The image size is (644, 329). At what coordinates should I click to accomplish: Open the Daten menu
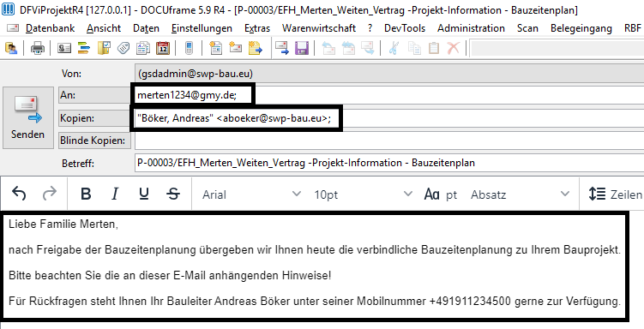(x=146, y=28)
